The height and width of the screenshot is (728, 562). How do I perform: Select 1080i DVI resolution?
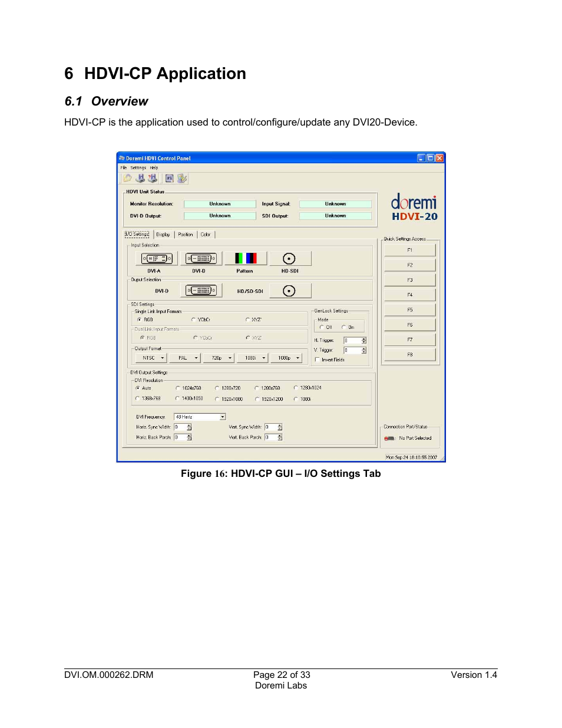(x=296, y=399)
